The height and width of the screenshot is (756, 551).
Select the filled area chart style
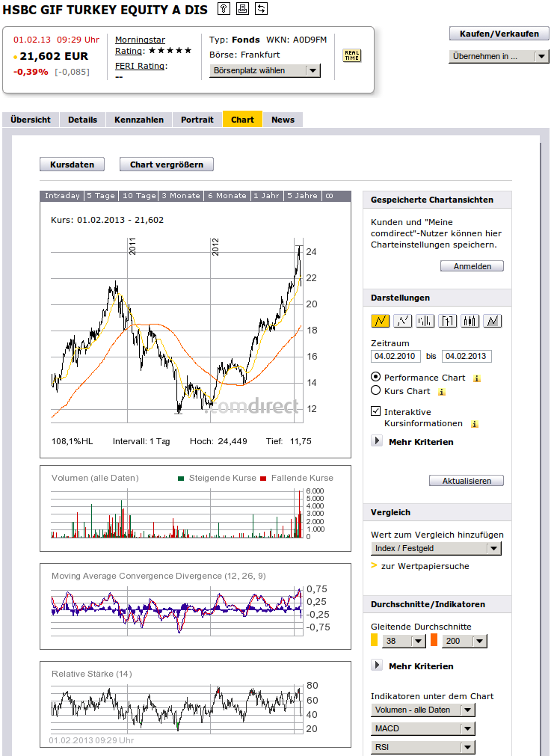click(492, 321)
